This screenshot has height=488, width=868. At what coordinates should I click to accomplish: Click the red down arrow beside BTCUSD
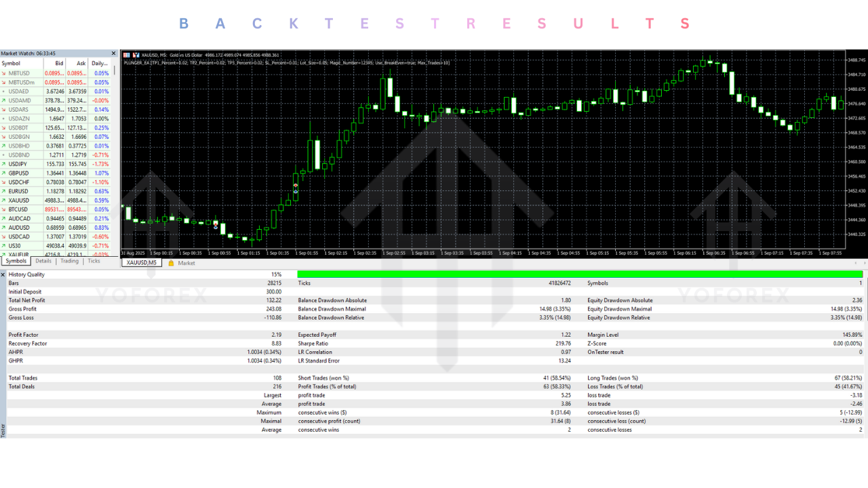[4, 209]
